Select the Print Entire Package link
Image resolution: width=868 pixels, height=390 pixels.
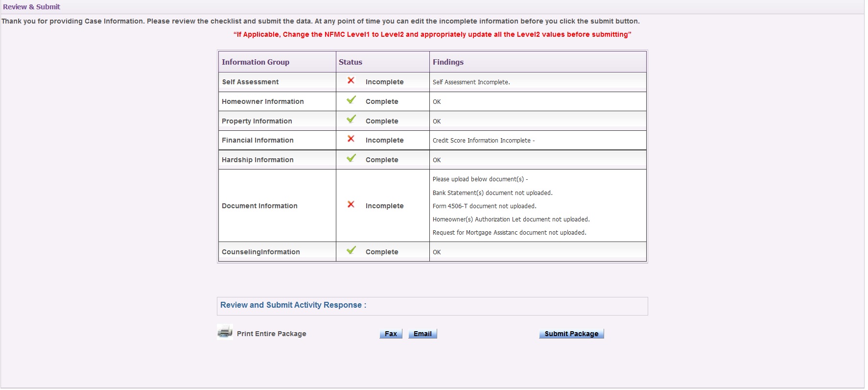[x=271, y=334]
